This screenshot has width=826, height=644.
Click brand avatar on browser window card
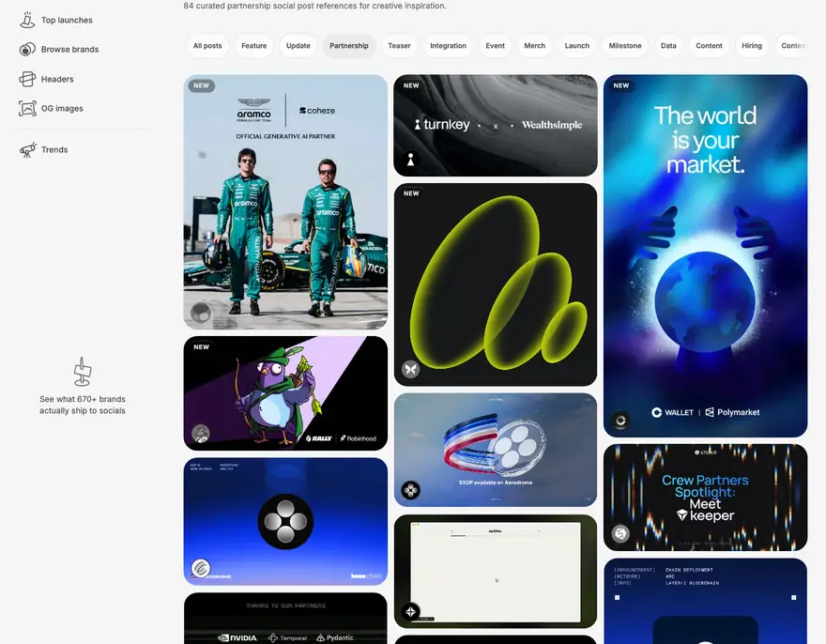tap(411, 612)
